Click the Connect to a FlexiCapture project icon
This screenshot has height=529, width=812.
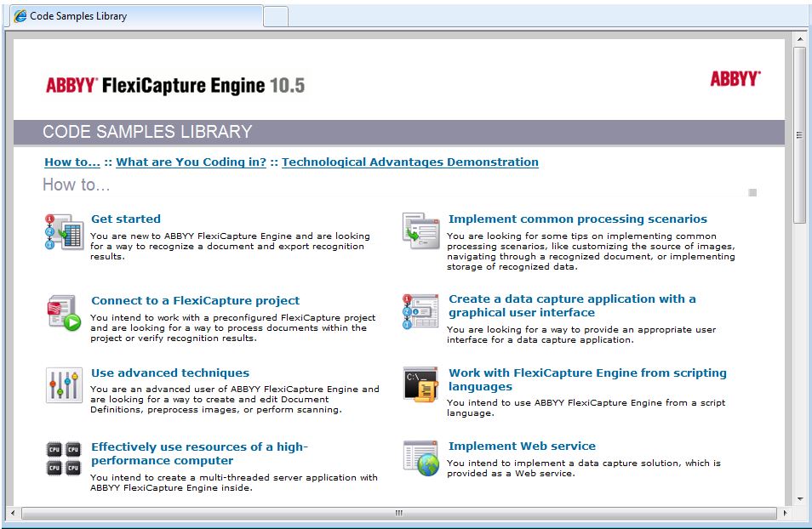click(64, 313)
